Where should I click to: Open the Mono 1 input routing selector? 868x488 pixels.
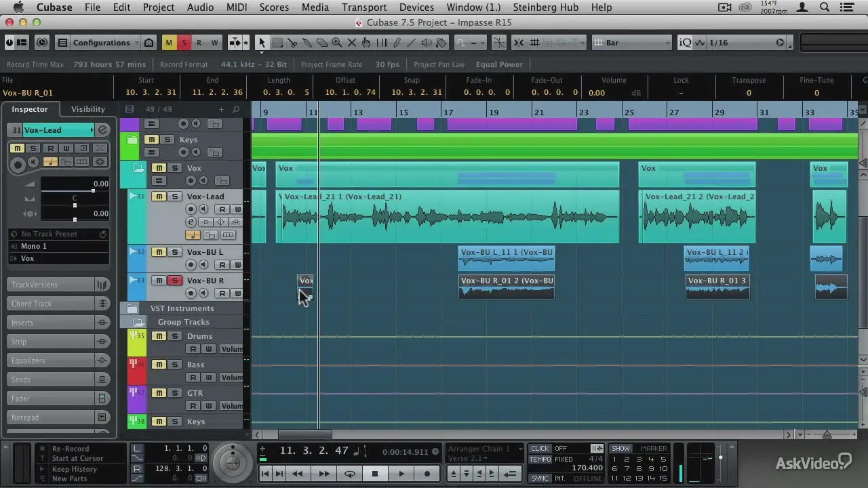[x=58, y=246]
